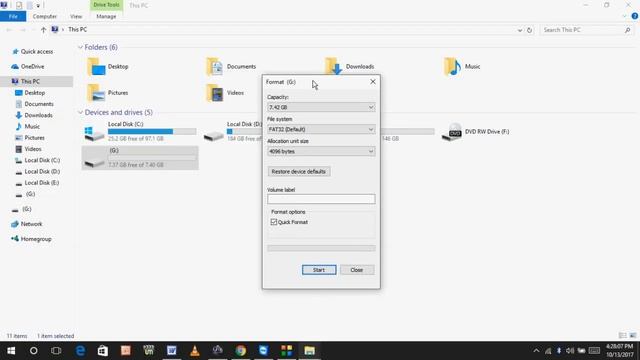
Task: Click the Bluetooth tray icon
Action: click(x=559, y=351)
